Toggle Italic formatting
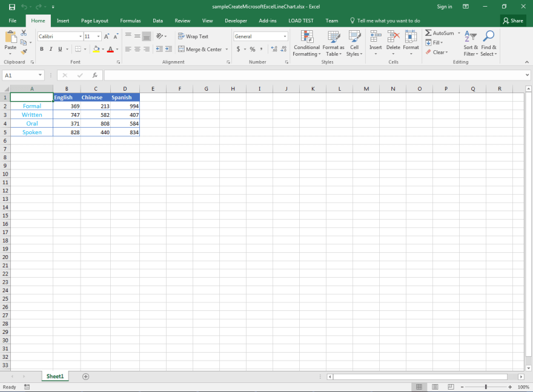This screenshot has height=392, width=533. 51,49
